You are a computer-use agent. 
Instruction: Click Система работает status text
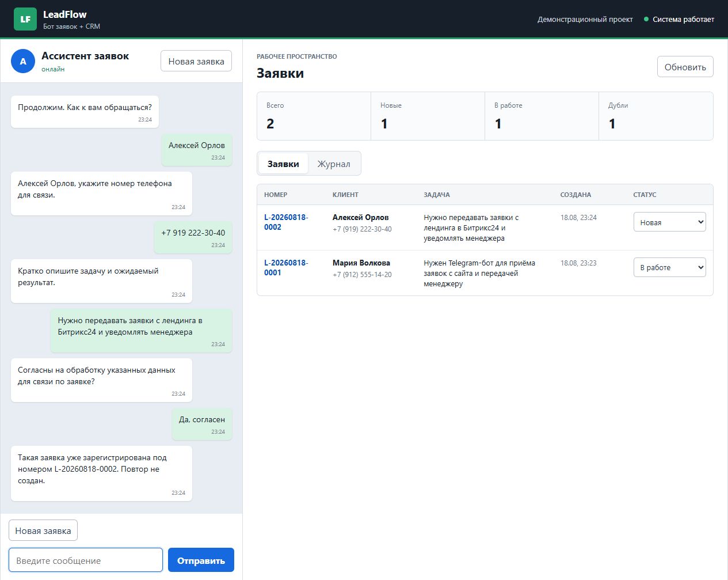(x=683, y=20)
